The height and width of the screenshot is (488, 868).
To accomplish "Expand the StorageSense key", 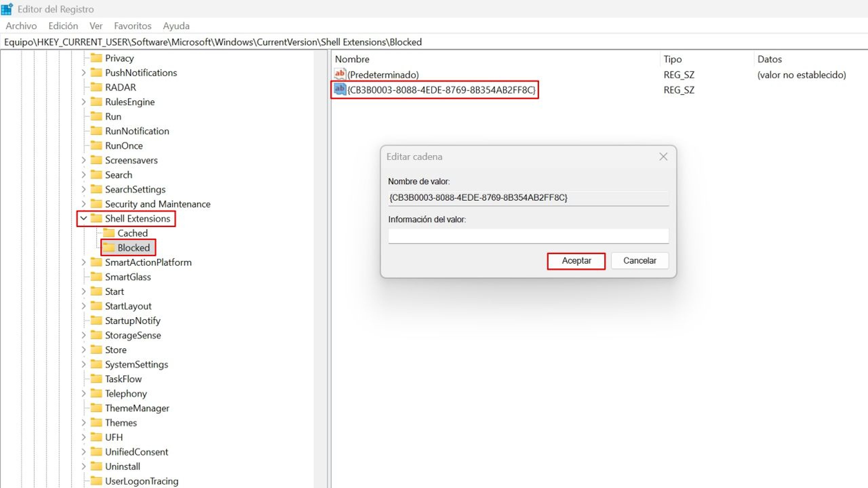I will tap(84, 335).
